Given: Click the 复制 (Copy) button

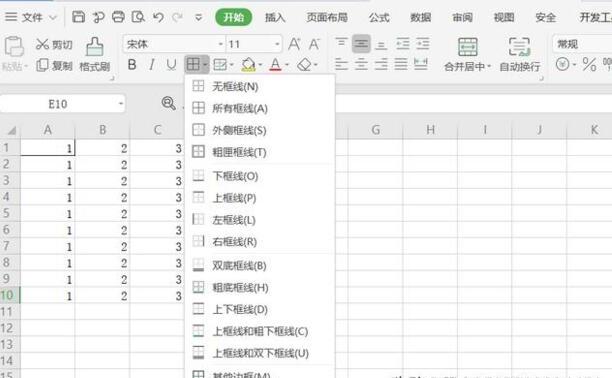Looking at the screenshot, I should click(54, 66).
